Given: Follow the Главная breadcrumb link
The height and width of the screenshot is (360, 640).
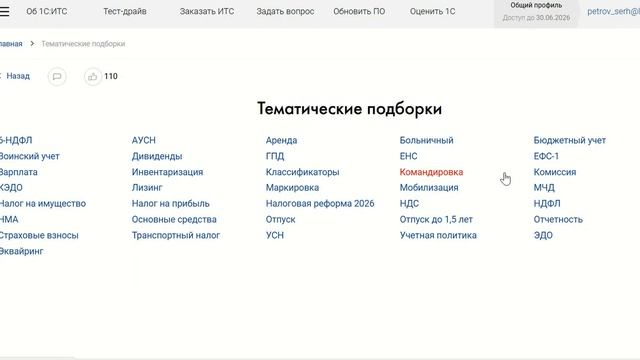Looking at the screenshot, I should click(x=11, y=44).
